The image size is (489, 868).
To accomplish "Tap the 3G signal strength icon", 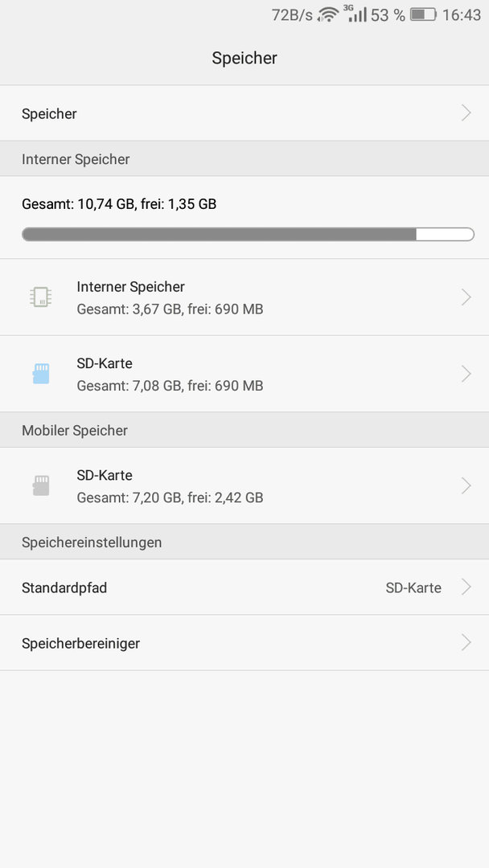I will point(355,14).
